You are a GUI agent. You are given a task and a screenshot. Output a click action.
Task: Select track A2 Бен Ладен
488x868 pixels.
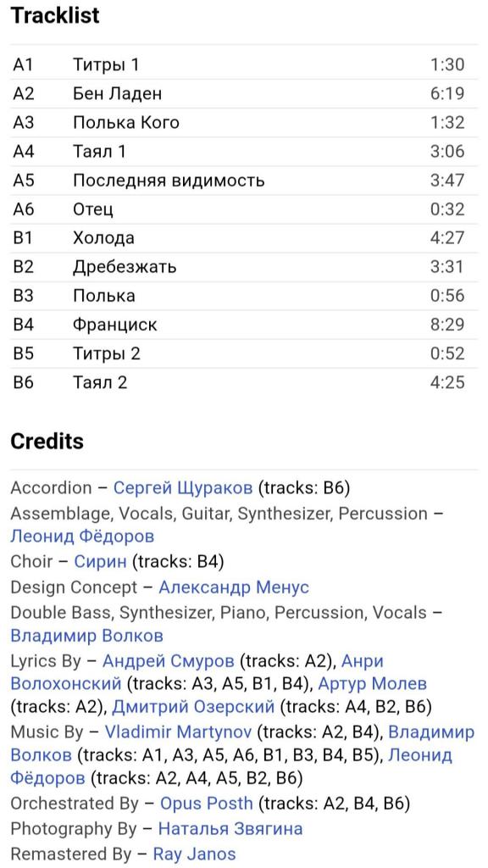click(244, 93)
